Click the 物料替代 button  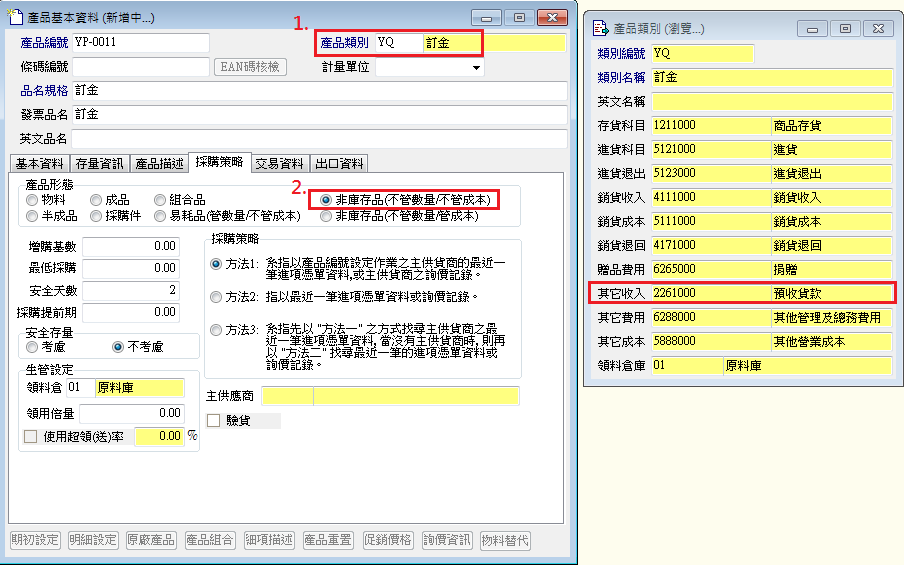(x=505, y=540)
